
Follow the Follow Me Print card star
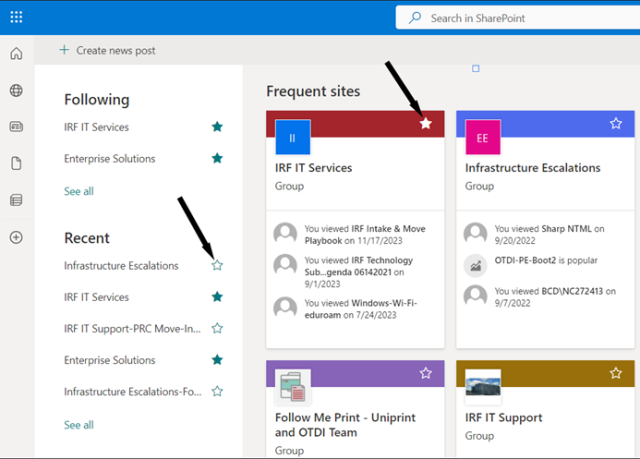coord(426,373)
